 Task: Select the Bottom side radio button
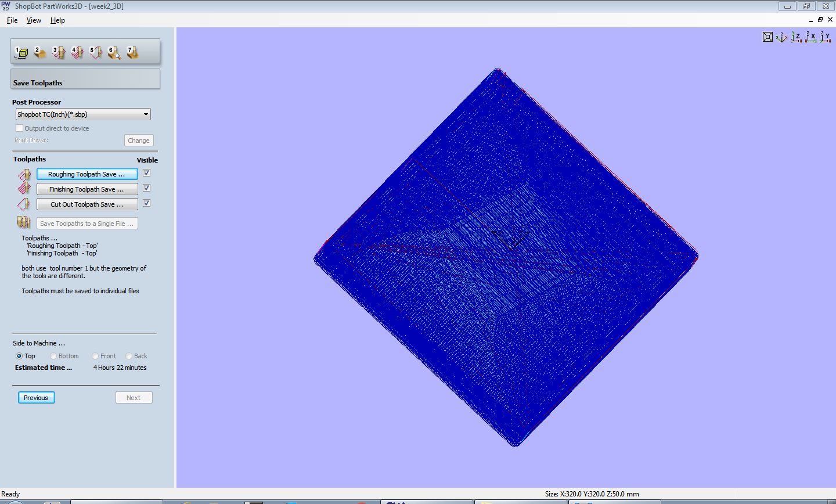pos(53,356)
